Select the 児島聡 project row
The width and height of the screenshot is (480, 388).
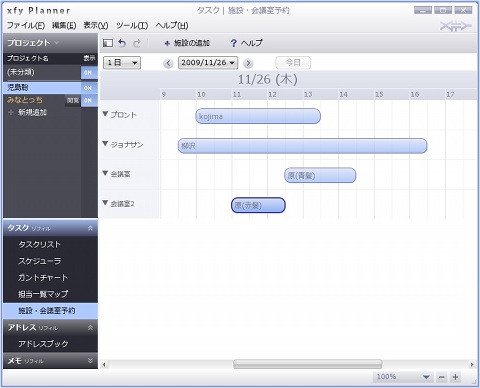[x=42, y=88]
